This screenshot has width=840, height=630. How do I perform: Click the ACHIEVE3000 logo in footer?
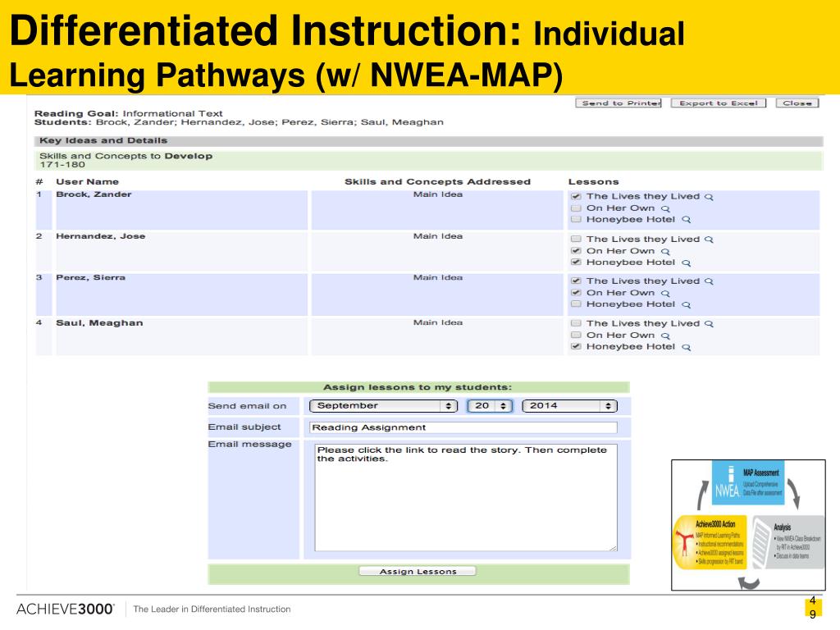[x=65, y=609]
